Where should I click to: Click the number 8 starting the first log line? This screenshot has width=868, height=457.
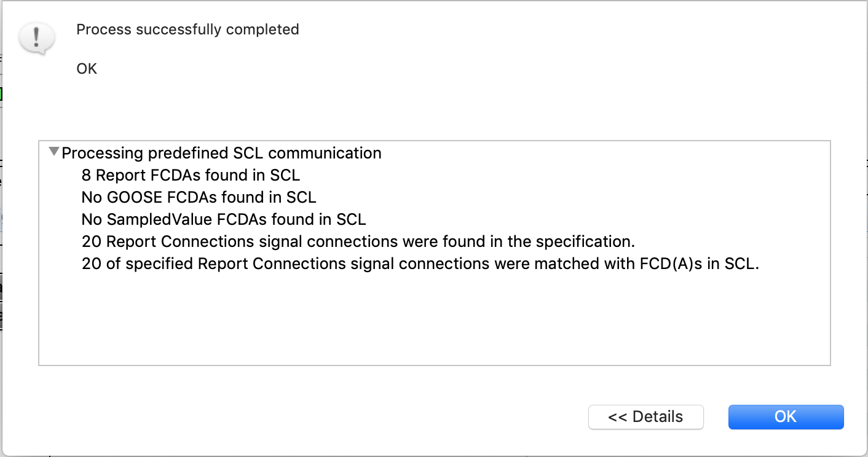[x=87, y=175]
